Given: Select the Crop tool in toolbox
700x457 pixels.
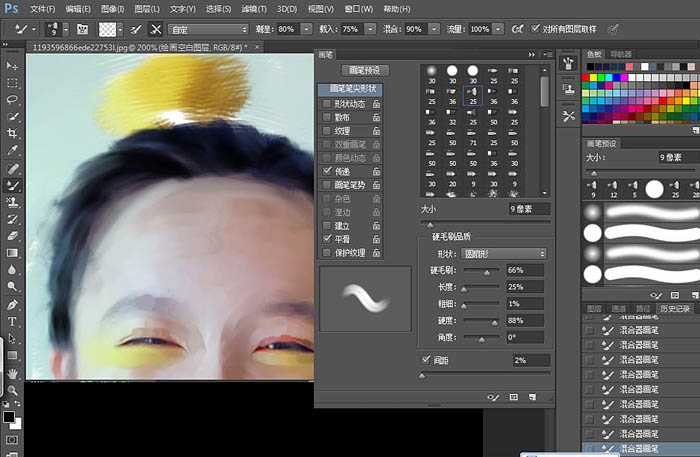Looking at the screenshot, I should coord(12,133).
